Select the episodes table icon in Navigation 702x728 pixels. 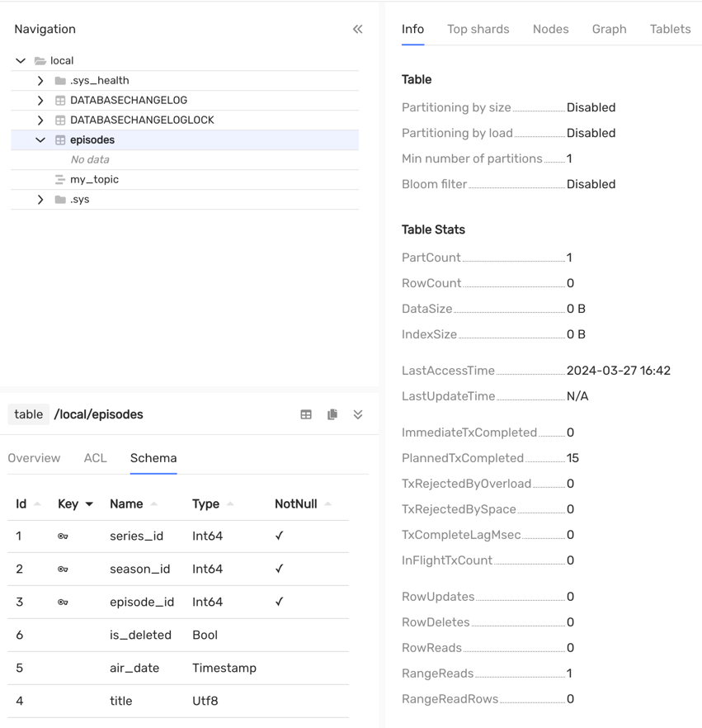58,139
